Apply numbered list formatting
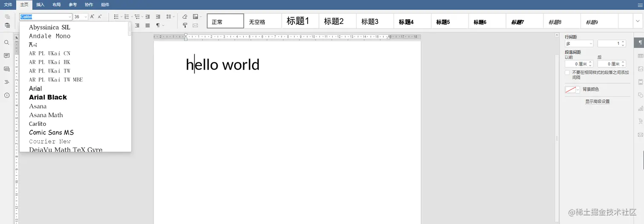This screenshot has height=224, width=644. pyautogui.click(x=126, y=17)
